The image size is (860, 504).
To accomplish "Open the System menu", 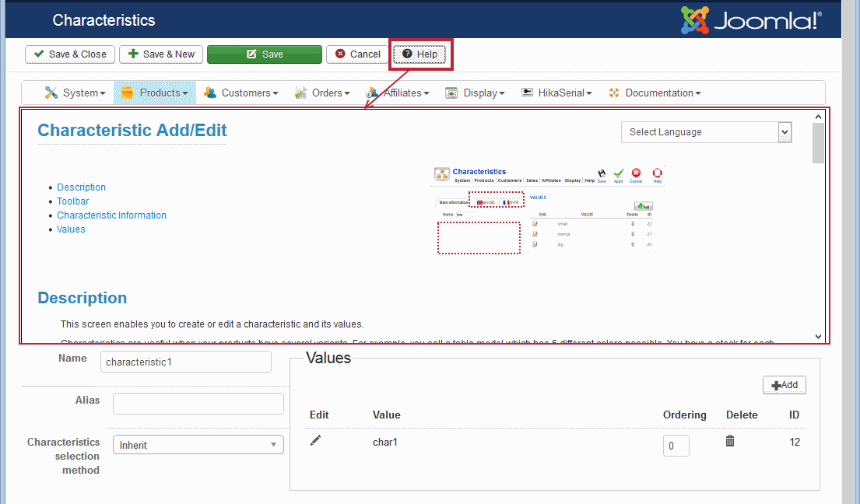I will (75, 93).
